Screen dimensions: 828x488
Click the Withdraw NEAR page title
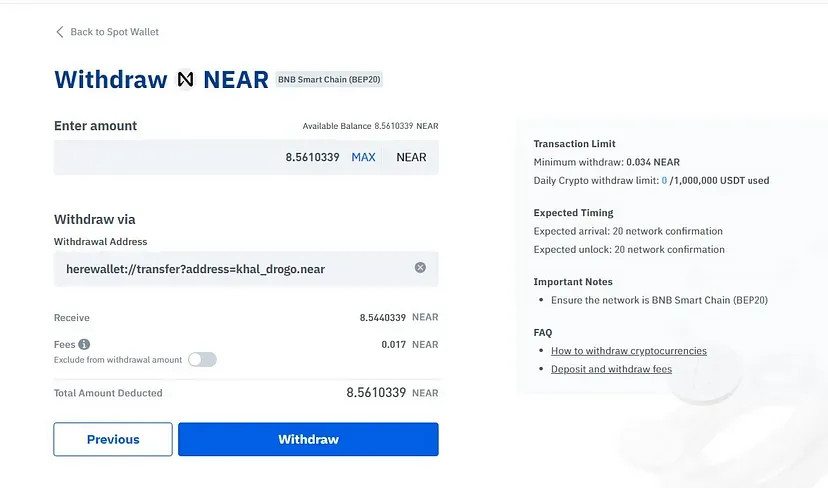point(162,80)
